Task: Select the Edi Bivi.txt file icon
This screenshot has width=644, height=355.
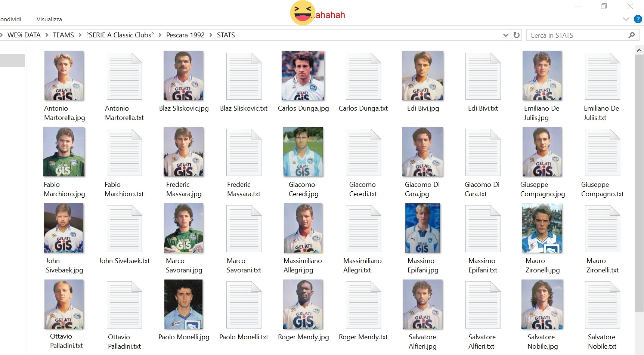Action: [x=483, y=76]
